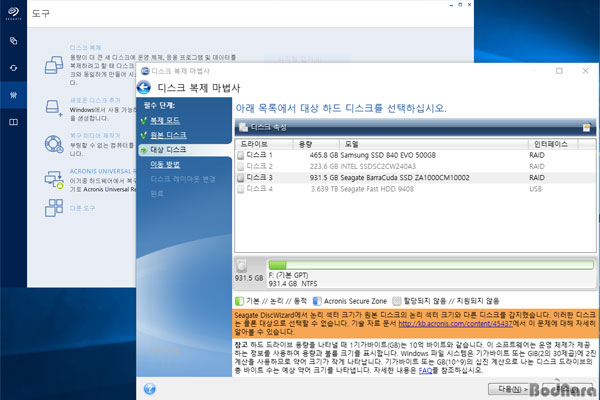Open the ACRONIS UNIVERSAL link in tools window
Image resolution: width=600 pixels, height=400 pixels.
pyautogui.click(x=103, y=171)
